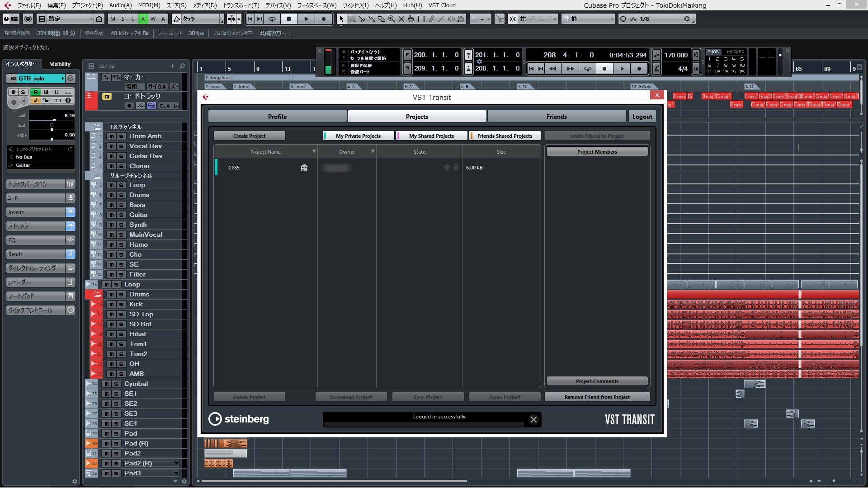Dismiss the 'Logged in successfully' message
This screenshot has height=488, width=868.
(533, 420)
